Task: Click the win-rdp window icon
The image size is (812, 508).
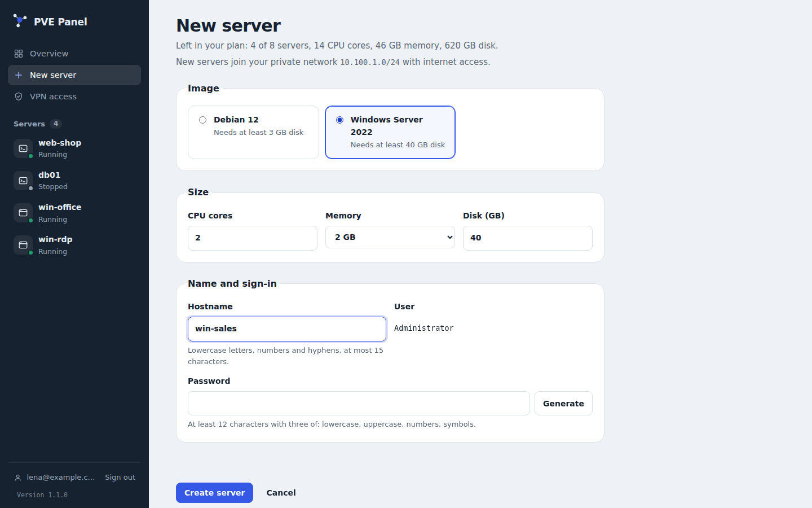Action: tap(23, 245)
